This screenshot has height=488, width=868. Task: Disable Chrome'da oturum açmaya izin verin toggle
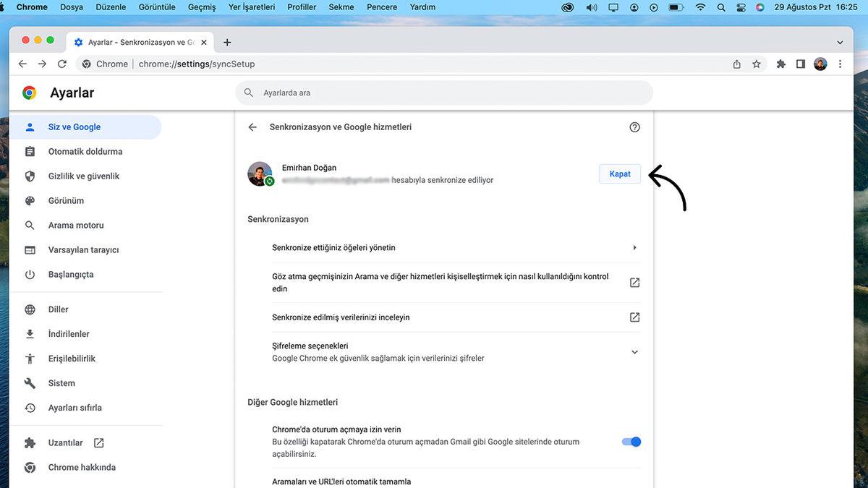(630, 442)
